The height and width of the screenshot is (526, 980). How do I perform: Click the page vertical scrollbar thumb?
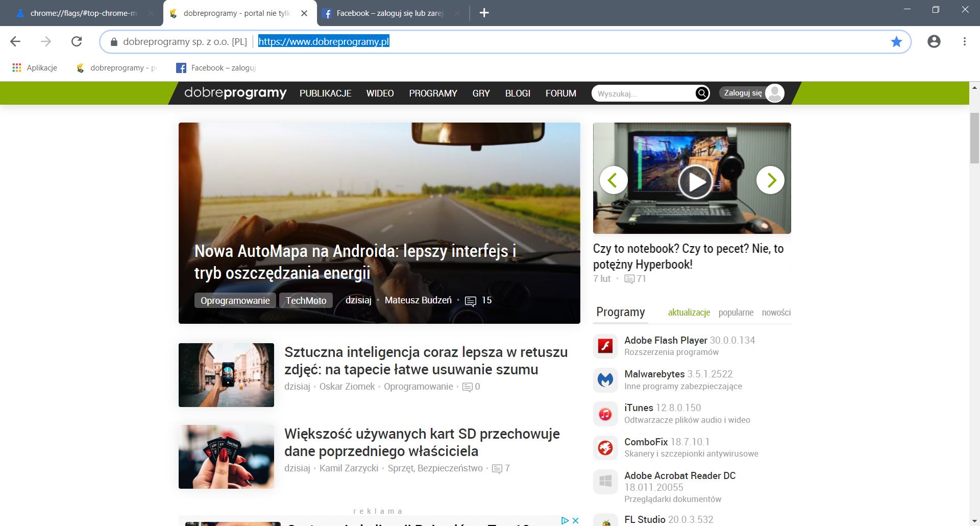click(974, 138)
